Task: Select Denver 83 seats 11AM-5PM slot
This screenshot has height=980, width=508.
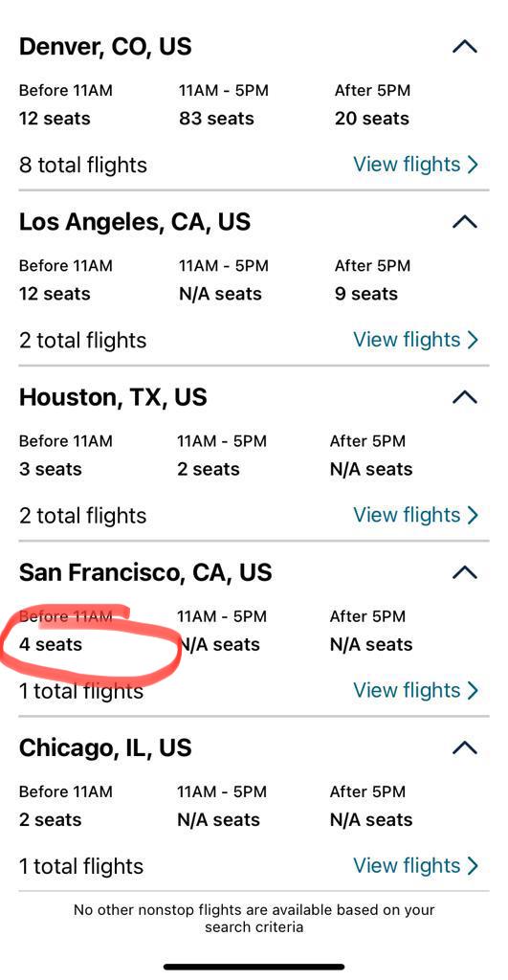Action: 216,119
